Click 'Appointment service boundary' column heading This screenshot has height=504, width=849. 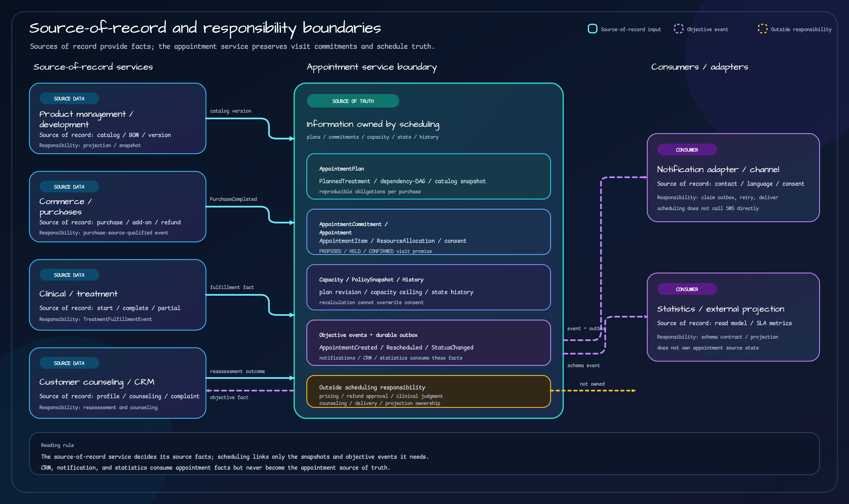tap(372, 67)
